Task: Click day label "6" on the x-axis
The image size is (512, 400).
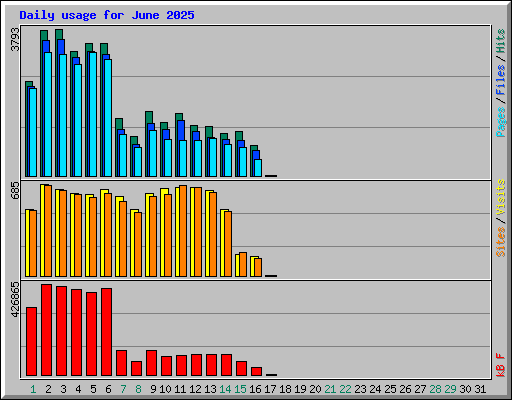Action: (x=108, y=389)
